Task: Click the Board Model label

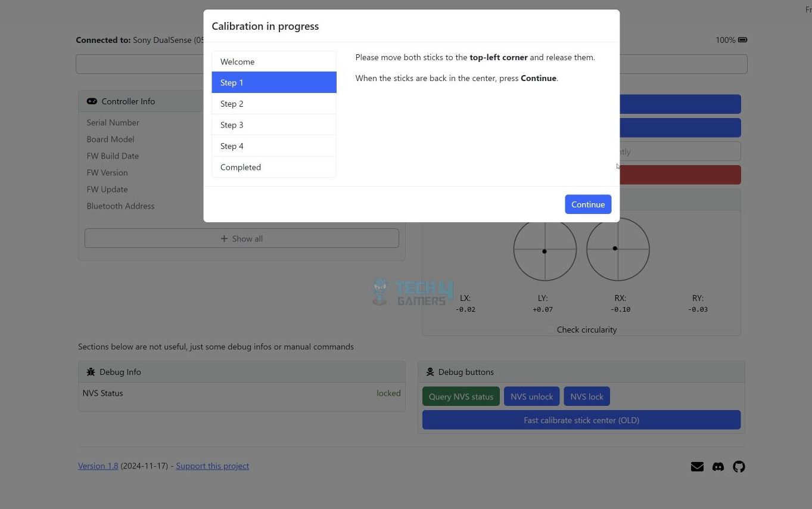Action: pyautogui.click(x=110, y=139)
